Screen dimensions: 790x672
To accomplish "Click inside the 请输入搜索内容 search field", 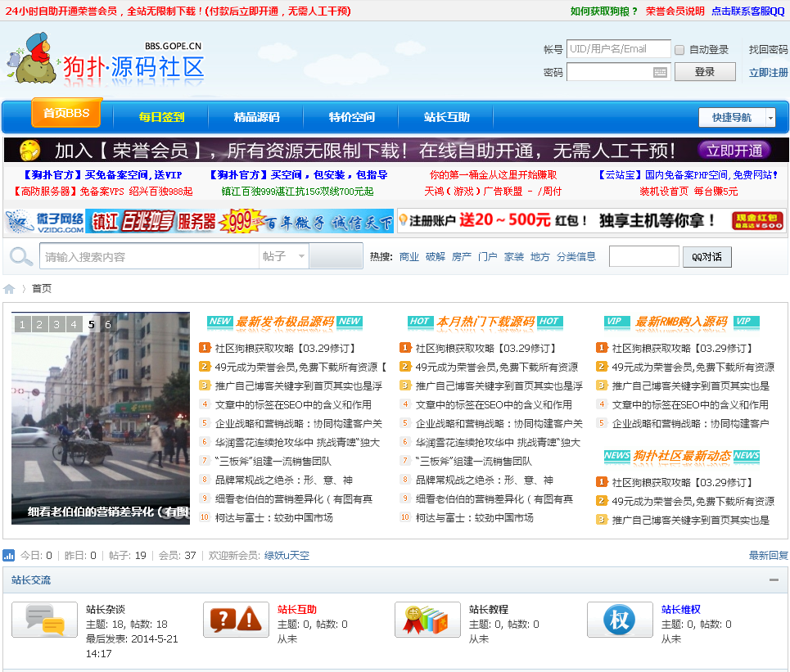I will [147, 256].
